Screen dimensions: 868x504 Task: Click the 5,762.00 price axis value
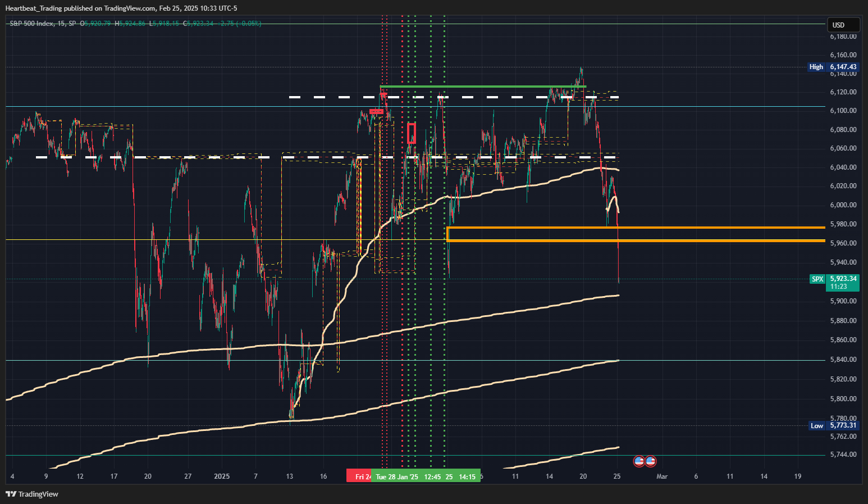click(843, 437)
